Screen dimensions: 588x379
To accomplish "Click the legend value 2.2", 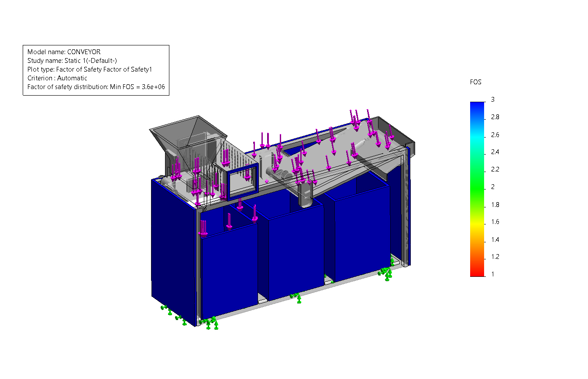I will click(x=495, y=169).
